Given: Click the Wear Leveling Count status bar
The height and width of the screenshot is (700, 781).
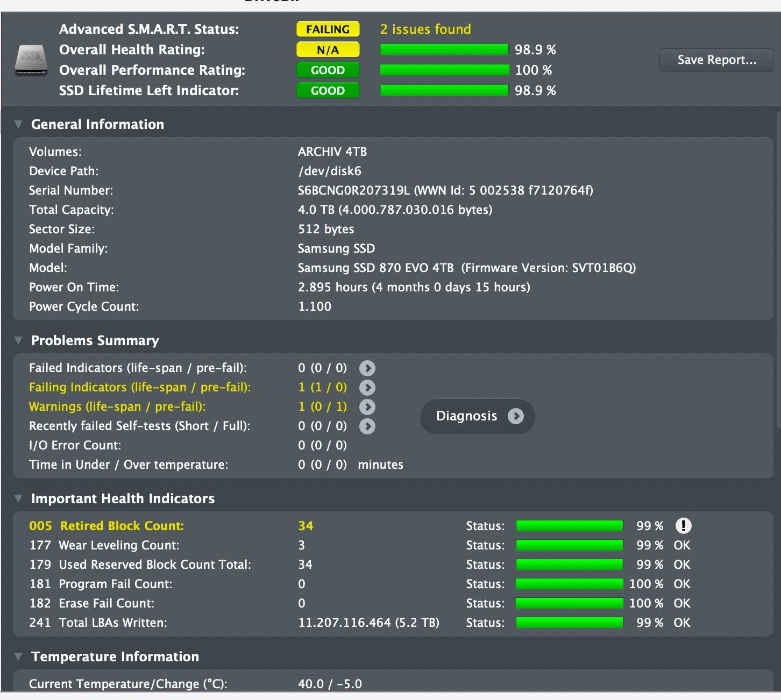Looking at the screenshot, I should click(570, 545).
